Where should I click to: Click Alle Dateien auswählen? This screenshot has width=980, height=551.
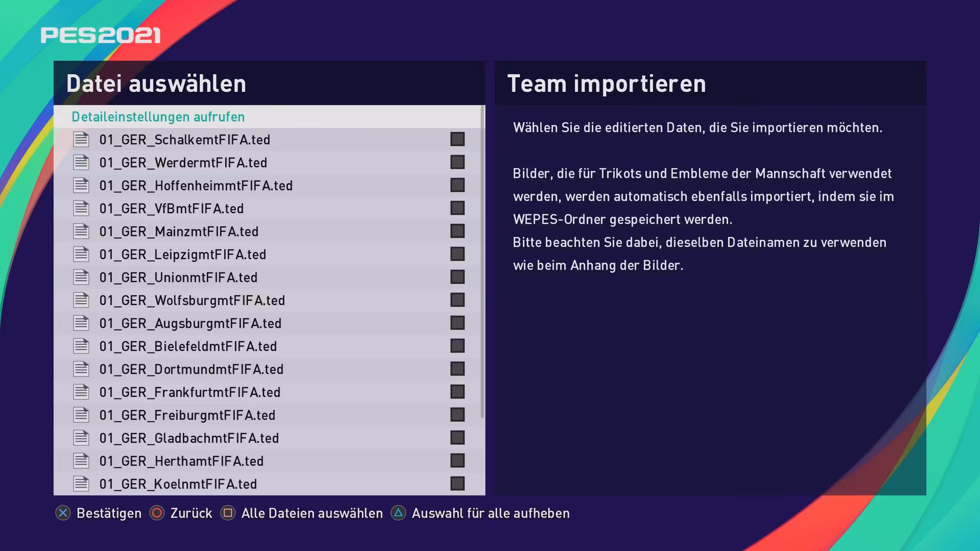311,513
